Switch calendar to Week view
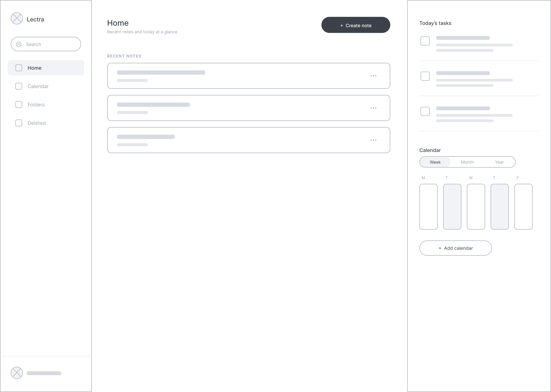 click(x=435, y=162)
